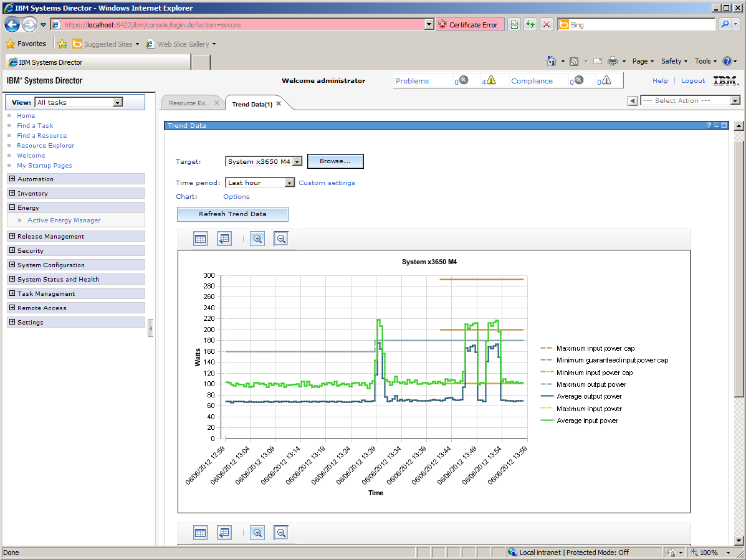This screenshot has width=746, height=560.
Task: Open Suggested Sites favorites item
Action: [x=105, y=44]
